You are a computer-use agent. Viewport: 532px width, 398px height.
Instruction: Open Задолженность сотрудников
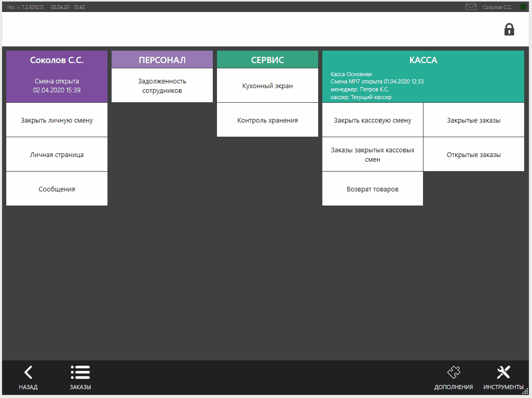tap(162, 86)
